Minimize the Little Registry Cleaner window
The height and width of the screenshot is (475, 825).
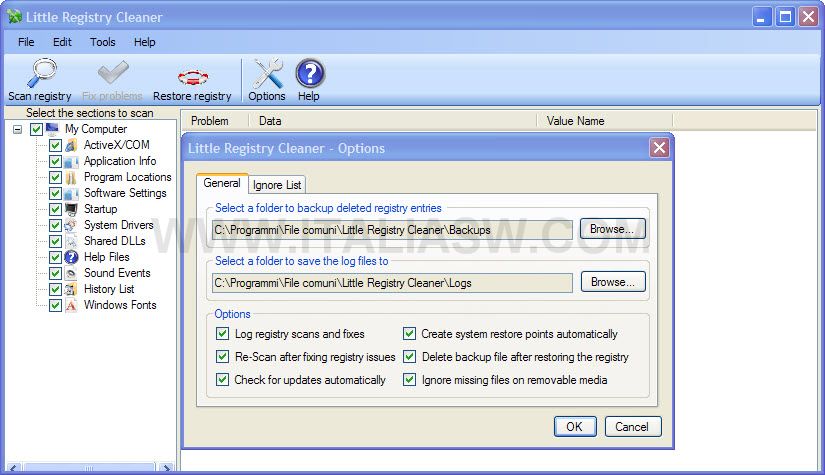[x=761, y=17]
